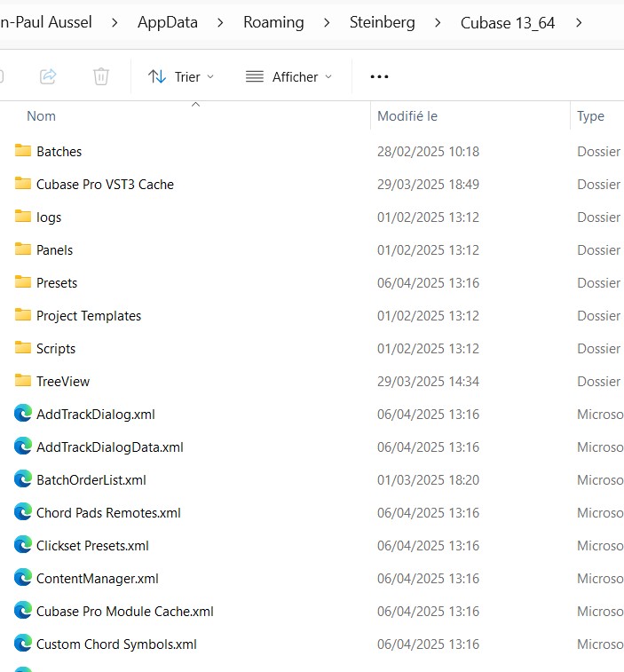Sort by the Nom column header
This screenshot has height=672, width=624.
click(x=41, y=116)
